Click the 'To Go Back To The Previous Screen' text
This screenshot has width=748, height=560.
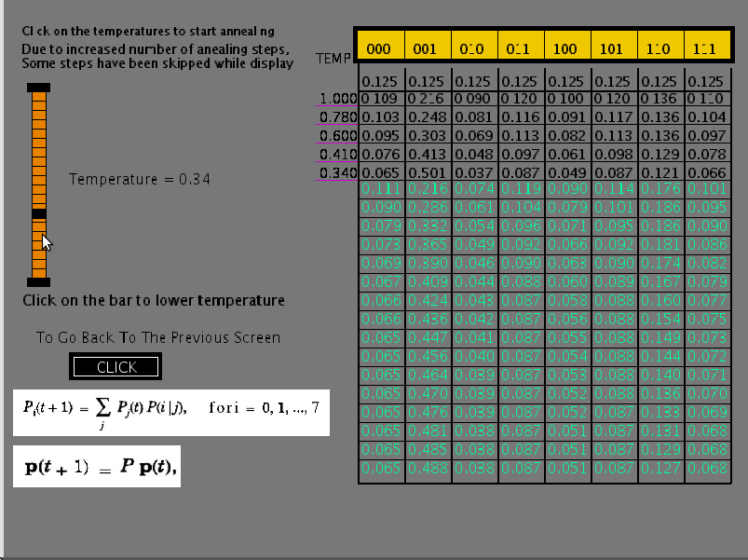(x=158, y=337)
